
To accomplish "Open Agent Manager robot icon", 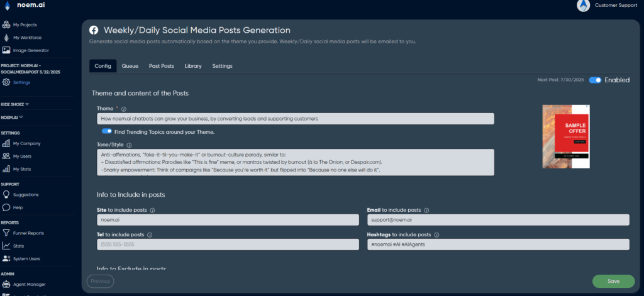I will (6, 284).
